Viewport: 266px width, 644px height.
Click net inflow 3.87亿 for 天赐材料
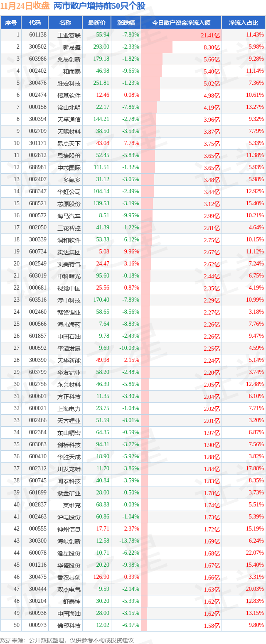pos(212,132)
